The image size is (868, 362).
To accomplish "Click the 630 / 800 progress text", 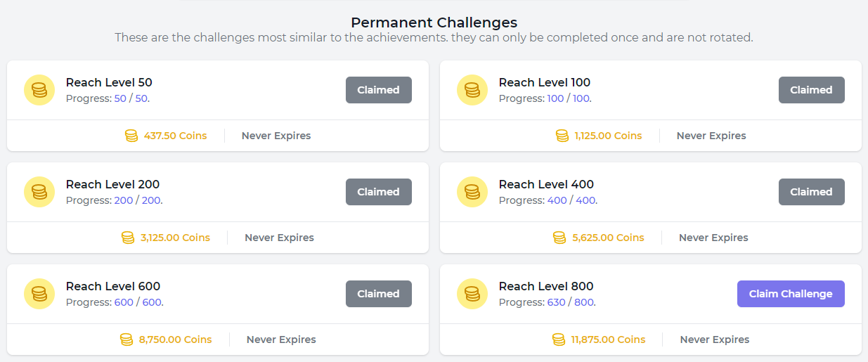I will coord(570,302).
